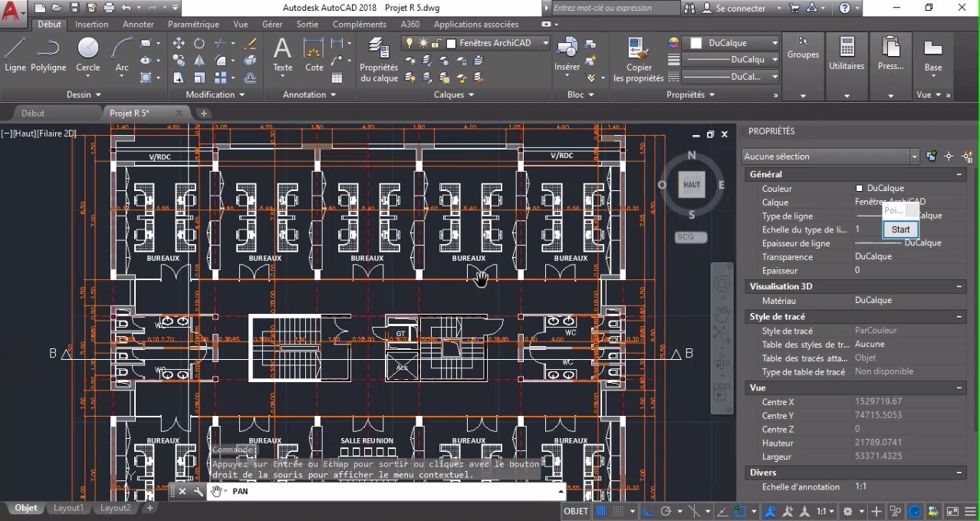
Task: Click the PAN command line input
Action: pos(395,491)
